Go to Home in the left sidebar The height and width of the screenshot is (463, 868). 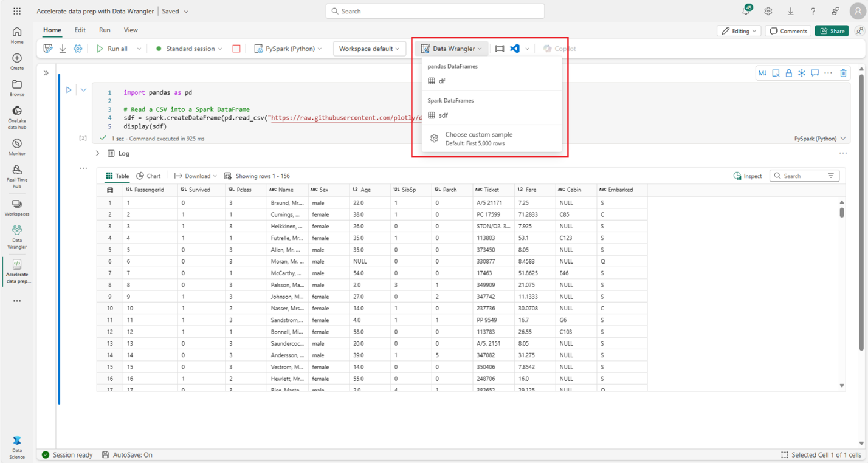click(x=17, y=35)
